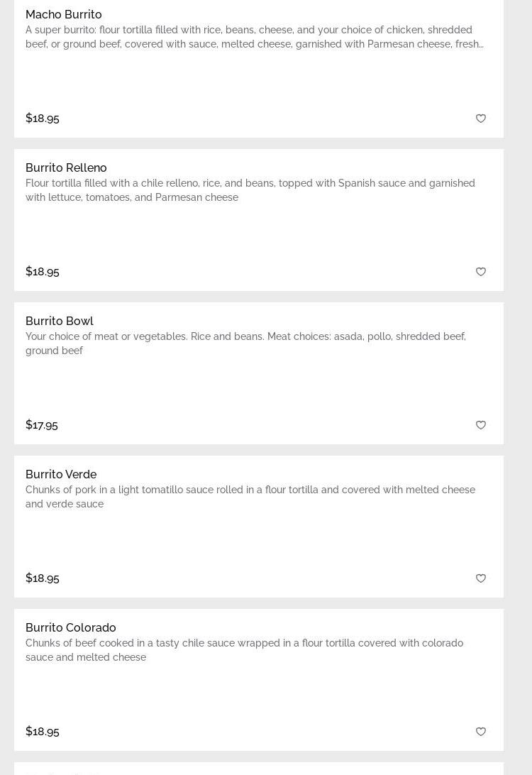Expand the truncated Macho Burrito description
The width and height of the screenshot is (532, 775).
click(x=254, y=37)
